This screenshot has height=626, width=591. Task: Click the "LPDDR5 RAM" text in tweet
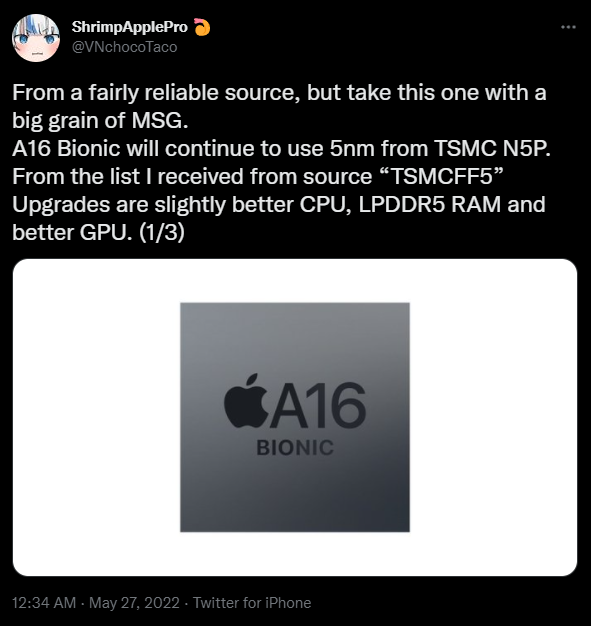(430, 204)
